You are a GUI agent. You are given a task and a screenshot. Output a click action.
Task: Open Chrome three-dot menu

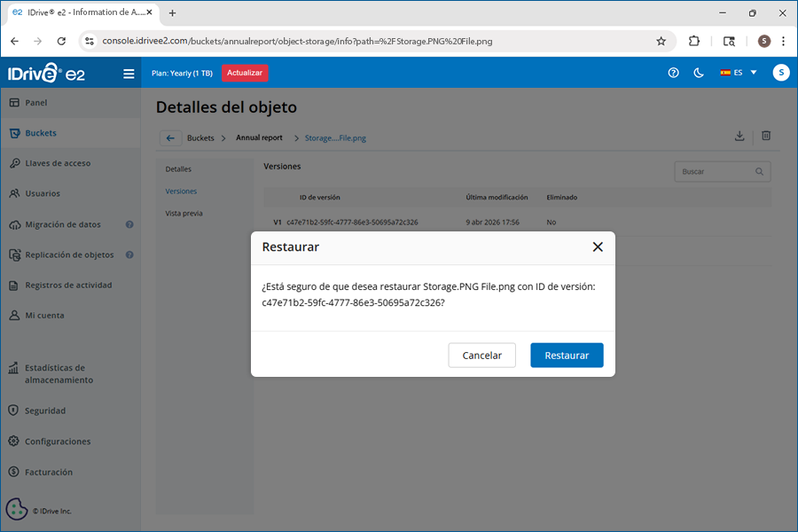784,42
